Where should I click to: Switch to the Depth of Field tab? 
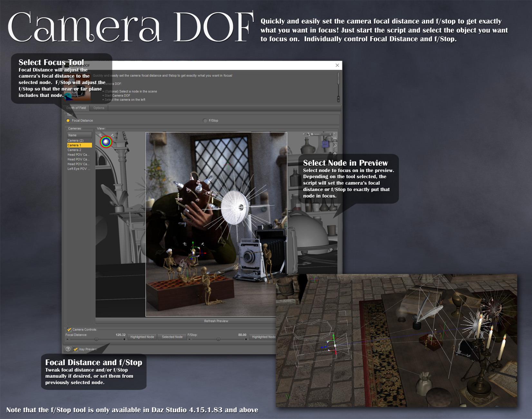[76, 108]
